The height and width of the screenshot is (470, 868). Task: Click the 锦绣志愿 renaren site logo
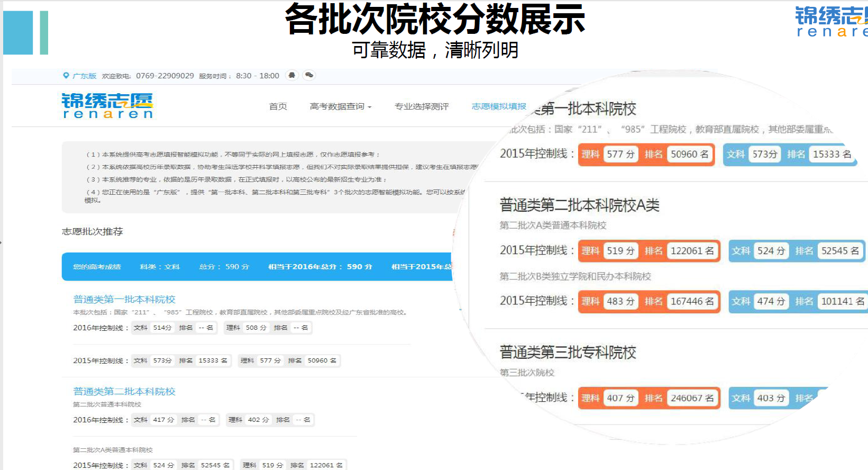click(x=107, y=106)
